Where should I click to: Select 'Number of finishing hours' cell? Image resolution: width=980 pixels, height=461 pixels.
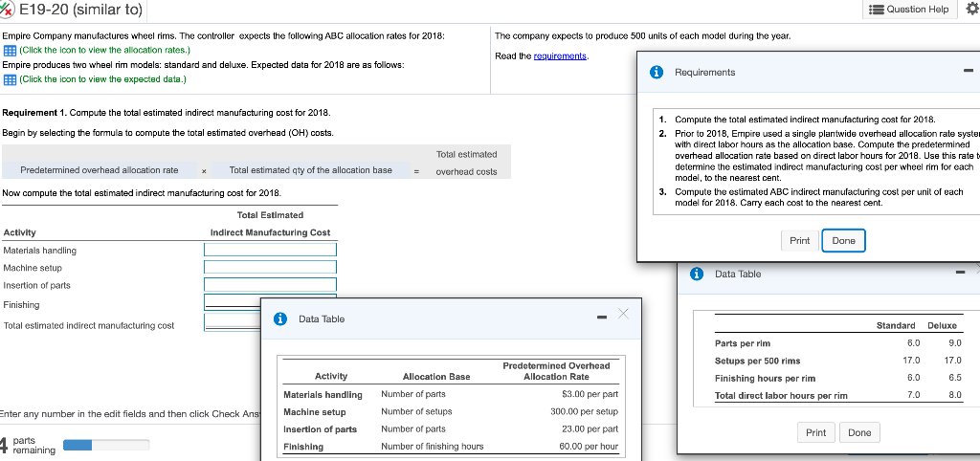(433, 447)
